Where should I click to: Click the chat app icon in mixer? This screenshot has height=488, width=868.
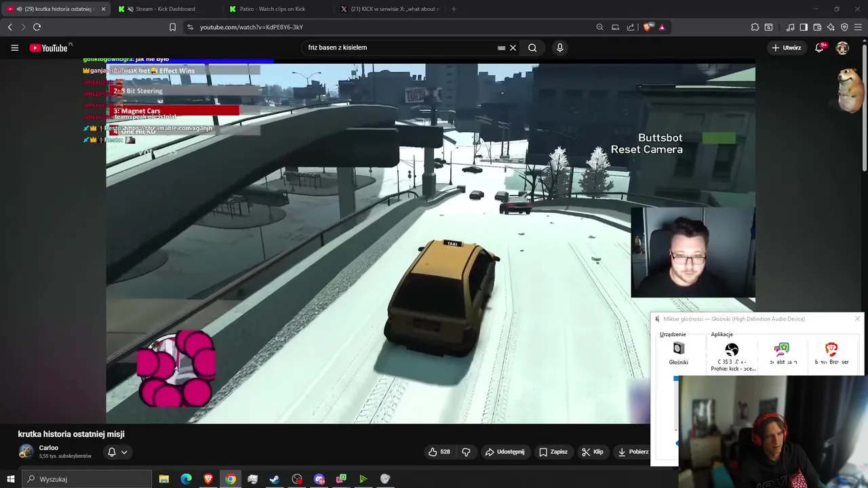782,350
